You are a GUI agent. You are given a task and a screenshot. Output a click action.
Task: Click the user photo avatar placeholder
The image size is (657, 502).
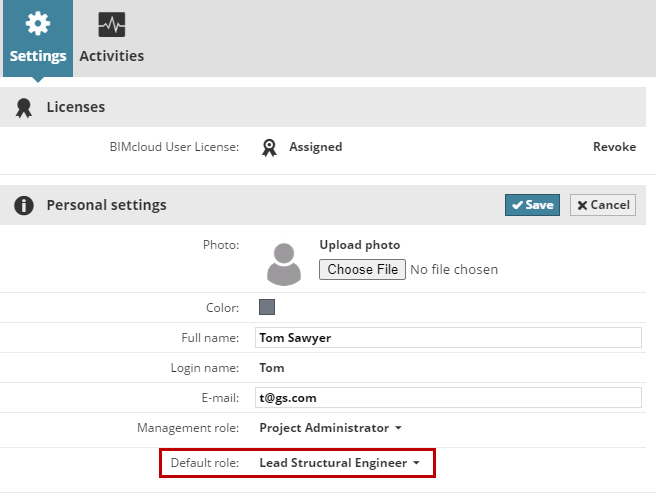[x=284, y=264]
